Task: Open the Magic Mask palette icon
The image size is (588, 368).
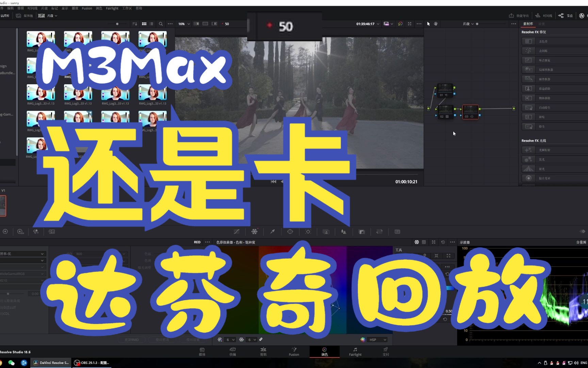Action: (x=326, y=232)
